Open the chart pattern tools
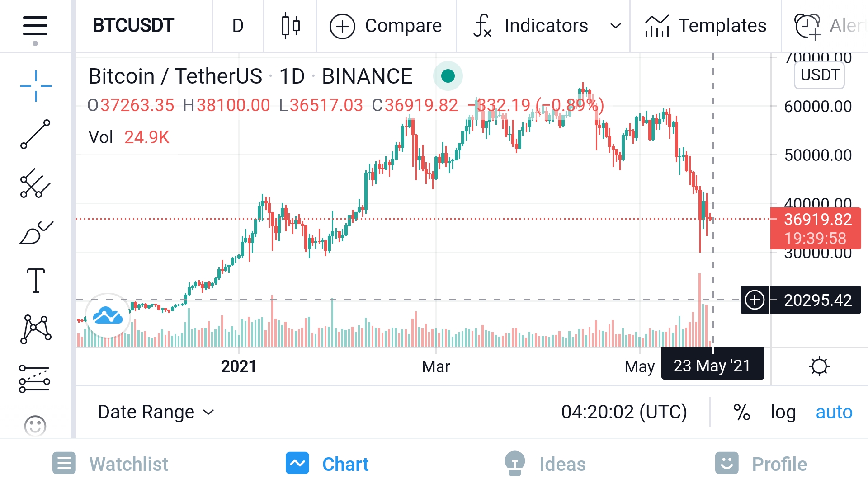Screen dimensions: 868x488 (x=36, y=329)
